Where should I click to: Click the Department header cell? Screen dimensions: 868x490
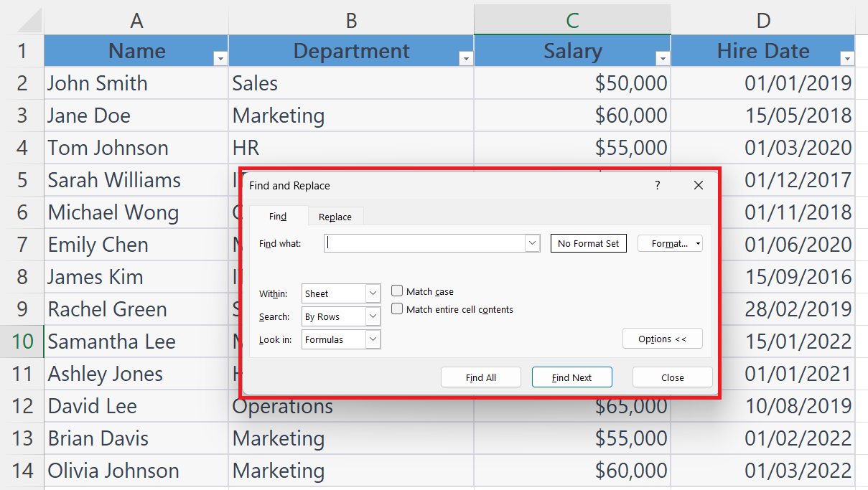pyautogui.click(x=351, y=51)
